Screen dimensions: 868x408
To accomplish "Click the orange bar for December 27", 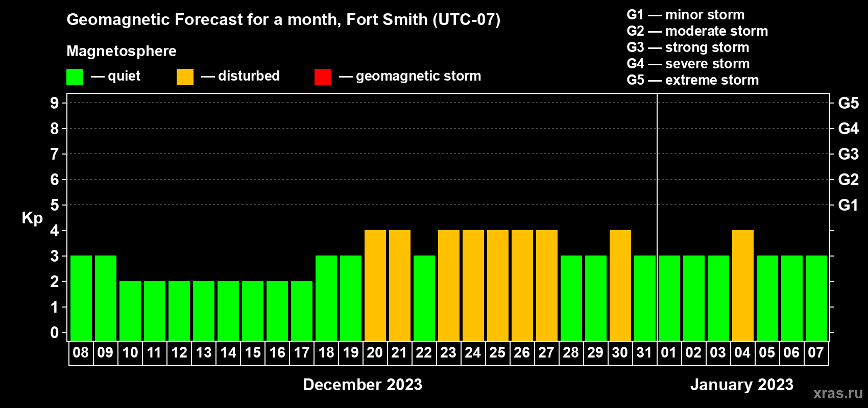I will 547,285.
